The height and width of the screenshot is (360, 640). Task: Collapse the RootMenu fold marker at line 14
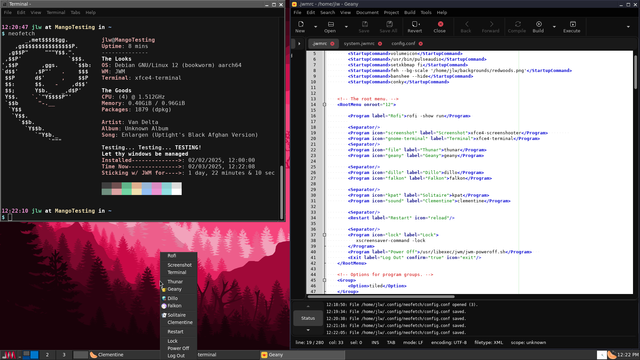click(x=324, y=105)
